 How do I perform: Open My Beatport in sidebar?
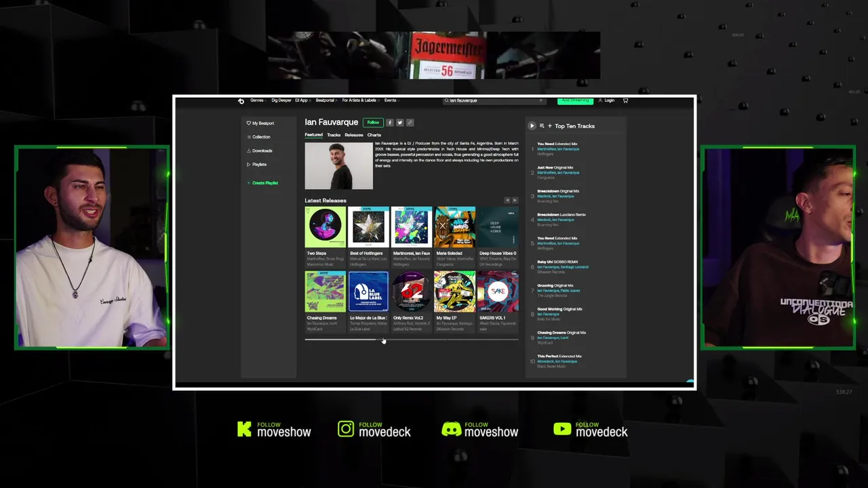260,123
